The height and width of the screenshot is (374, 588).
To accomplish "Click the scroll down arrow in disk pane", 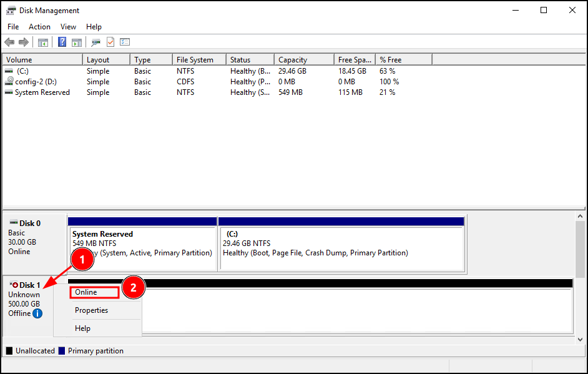I will point(580,339).
